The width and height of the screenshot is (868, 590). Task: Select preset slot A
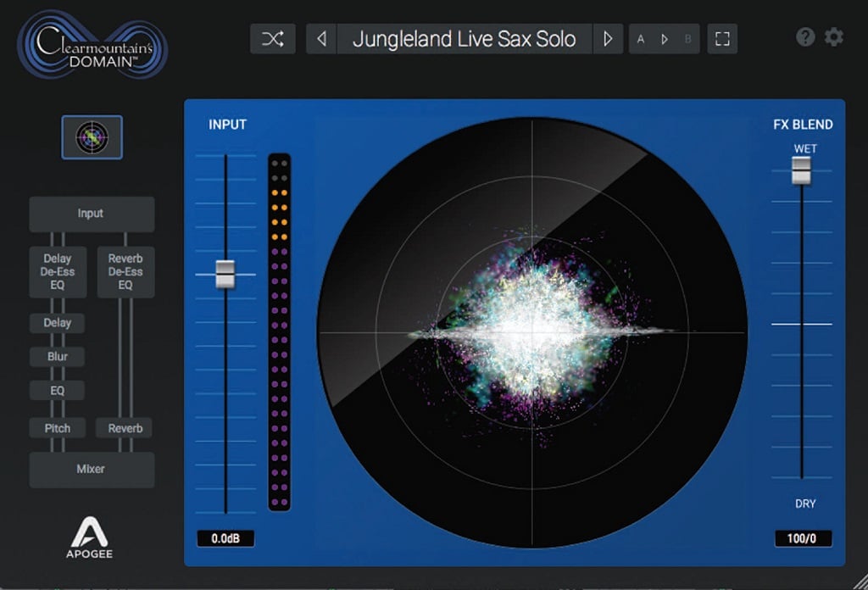pyautogui.click(x=641, y=39)
